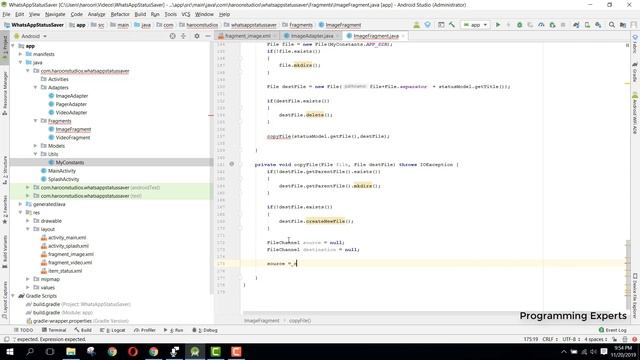The height and width of the screenshot is (360, 640).
Task: Open AVD Manager phone icon
Action: pyautogui.click(x=587, y=25)
